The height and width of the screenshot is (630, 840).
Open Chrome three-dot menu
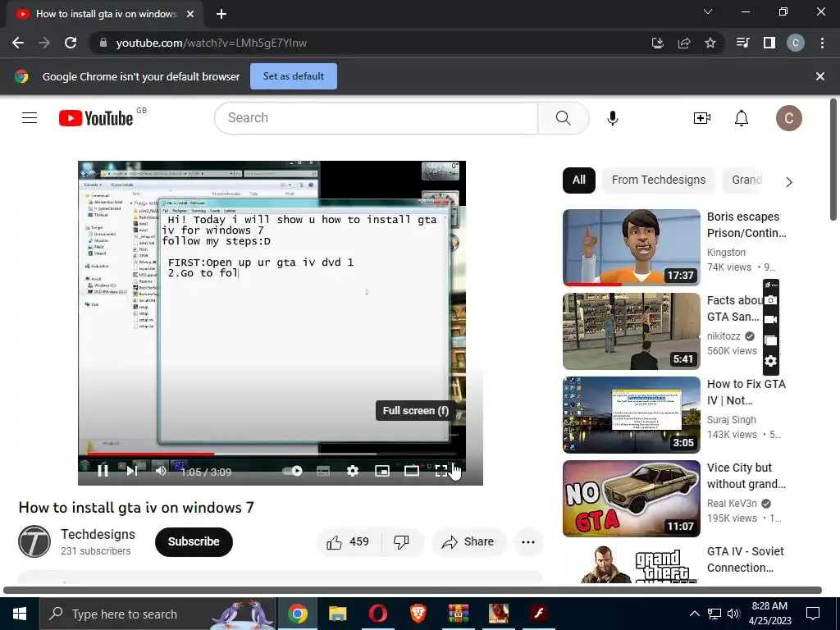[822, 43]
